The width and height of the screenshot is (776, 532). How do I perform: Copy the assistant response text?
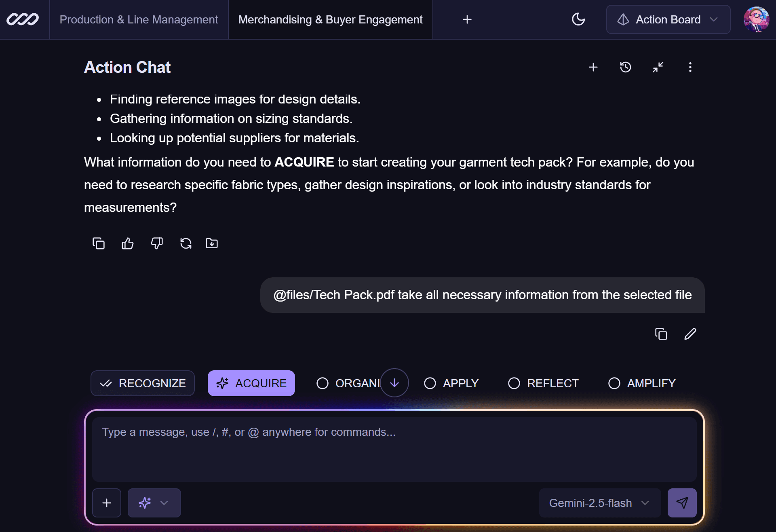click(x=99, y=243)
